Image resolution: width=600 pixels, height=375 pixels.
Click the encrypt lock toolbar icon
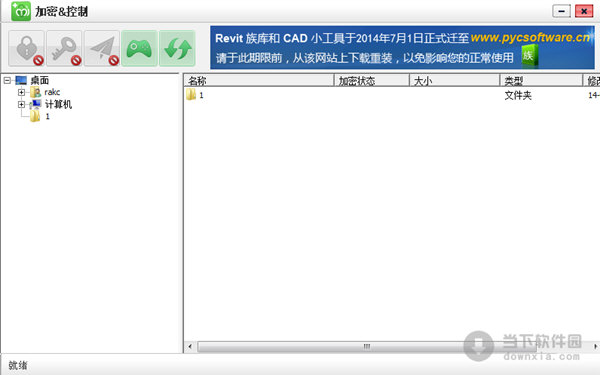click(26, 49)
